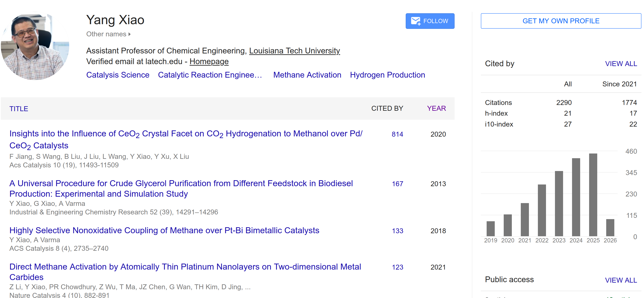Expand the Other names triangle
Viewport: 644px width, 298px height.
129,34
